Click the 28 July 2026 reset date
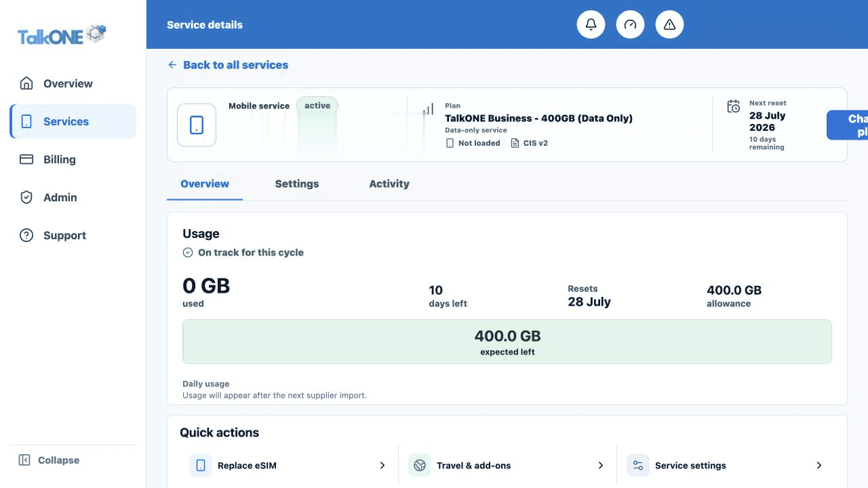The image size is (868, 488). pos(767,121)
